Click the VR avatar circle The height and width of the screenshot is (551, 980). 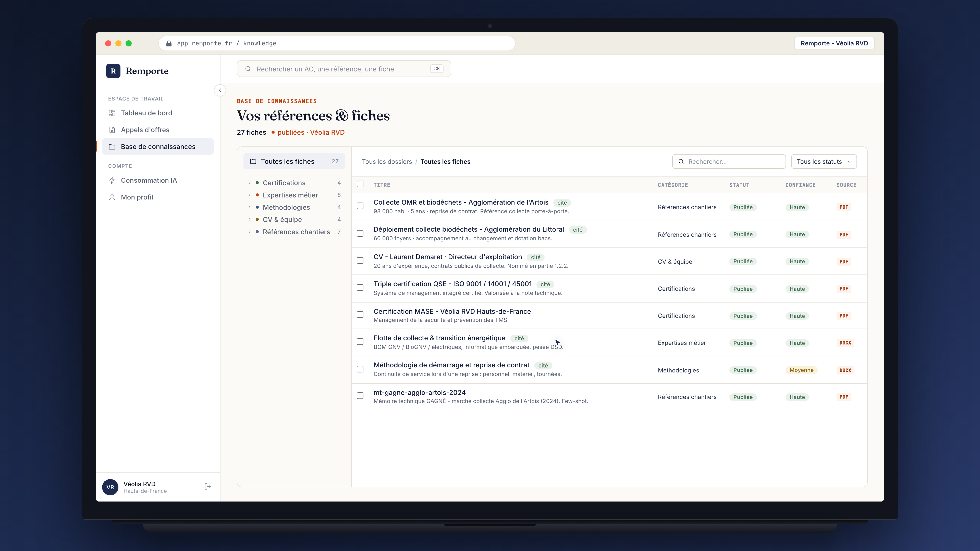coord(110,487)
